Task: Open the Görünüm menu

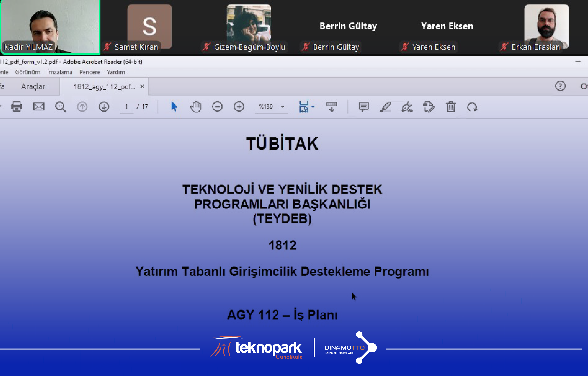Action: pyautogui.click(x=28, y=72)
